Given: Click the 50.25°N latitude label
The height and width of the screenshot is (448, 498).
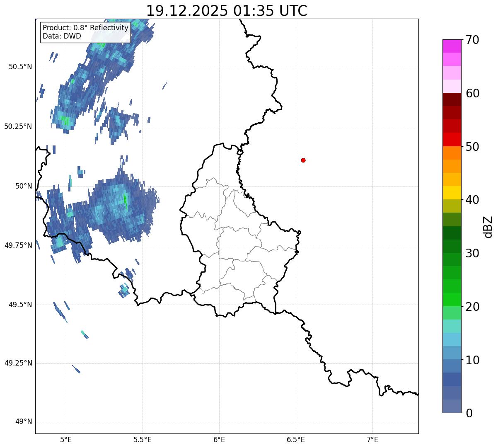Looking at the screenshot, I should pos(18,126).
